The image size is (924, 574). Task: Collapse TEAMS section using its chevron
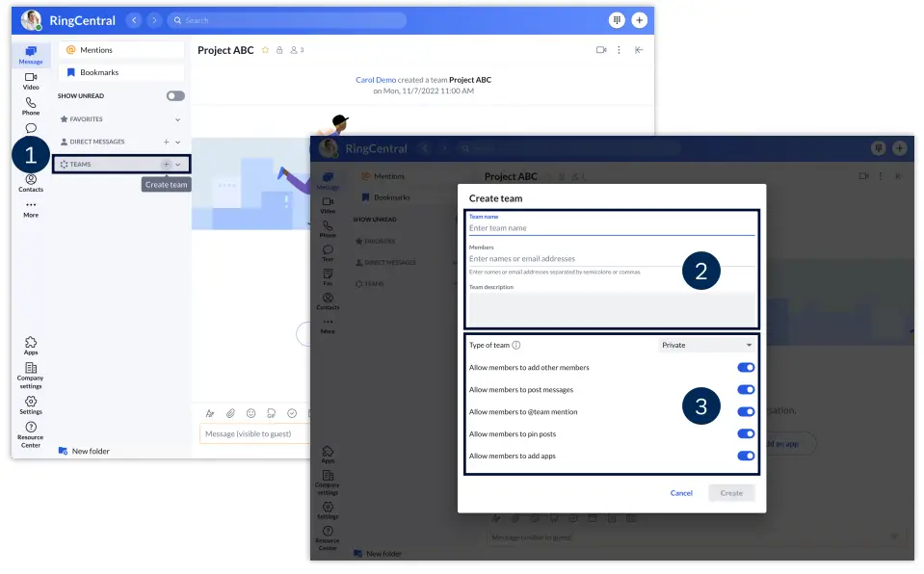pos(177,165)
